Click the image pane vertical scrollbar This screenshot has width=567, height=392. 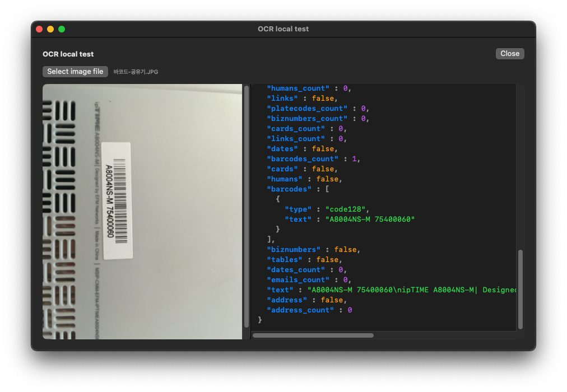[247, 207]
